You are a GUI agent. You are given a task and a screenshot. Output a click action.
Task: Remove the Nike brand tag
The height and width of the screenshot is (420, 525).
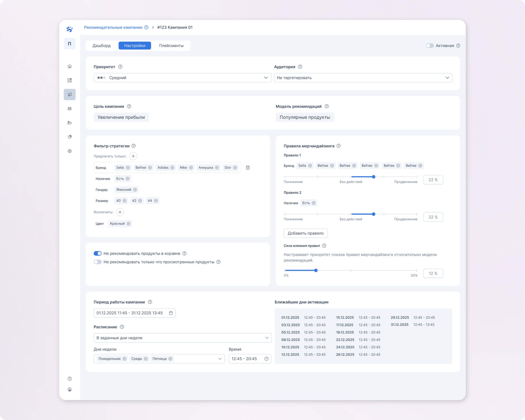(191, 168)
